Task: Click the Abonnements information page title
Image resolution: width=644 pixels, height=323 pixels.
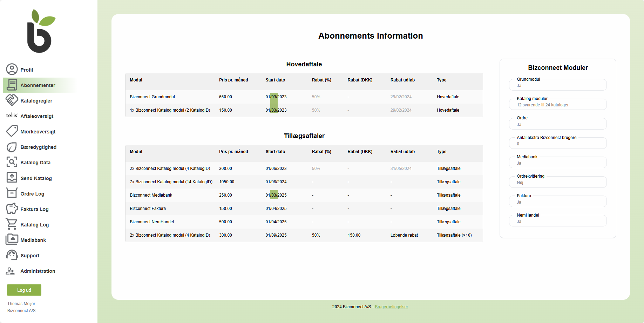Action: point(371,36)
